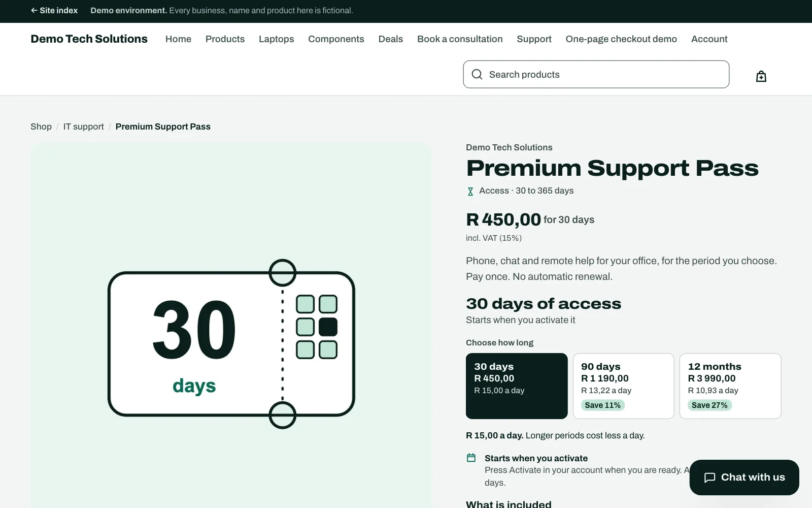
Task: Click the calendar icon beside Starts when you activate
Action: 471,458
